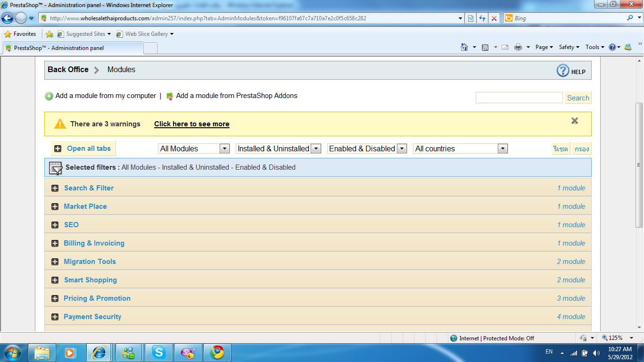Image resolution: width=644 pixels, height=362 pixels.
Task: Click the Compatibility View icon
Action: tap(471, 18)
